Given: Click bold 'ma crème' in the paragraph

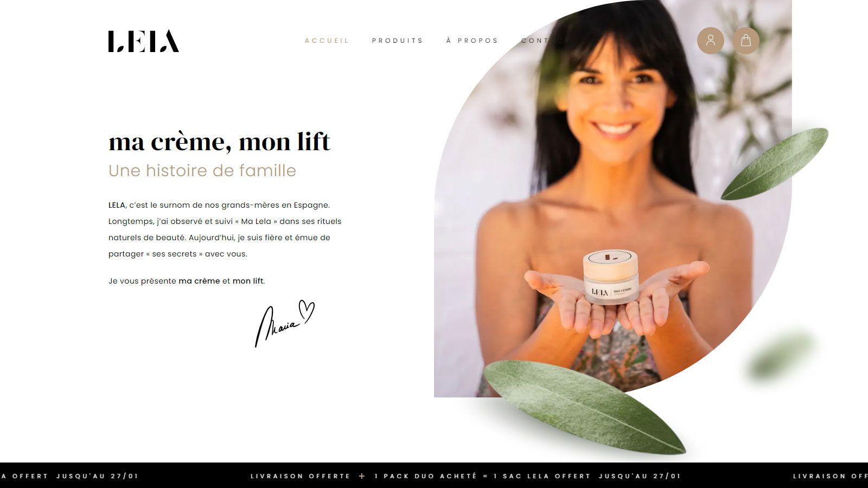Looking at the screenshot, I should pos(199,281).
